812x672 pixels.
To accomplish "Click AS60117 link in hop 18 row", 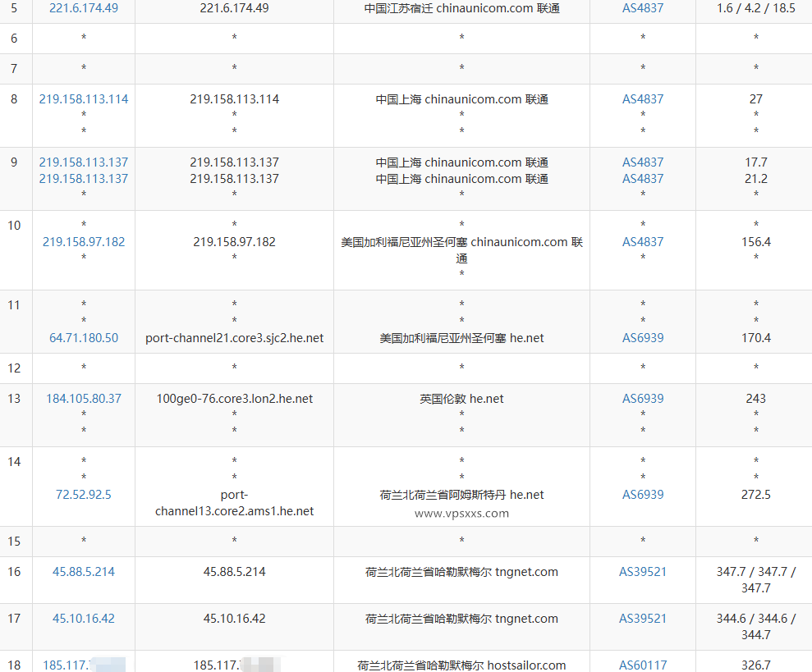I will click(x=643, y=665).
